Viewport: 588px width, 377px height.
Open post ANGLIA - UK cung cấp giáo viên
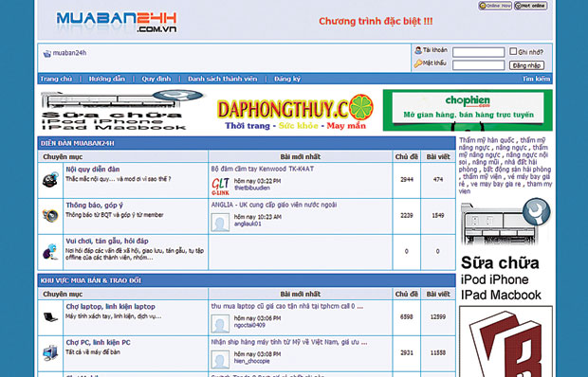click(274, 205)
